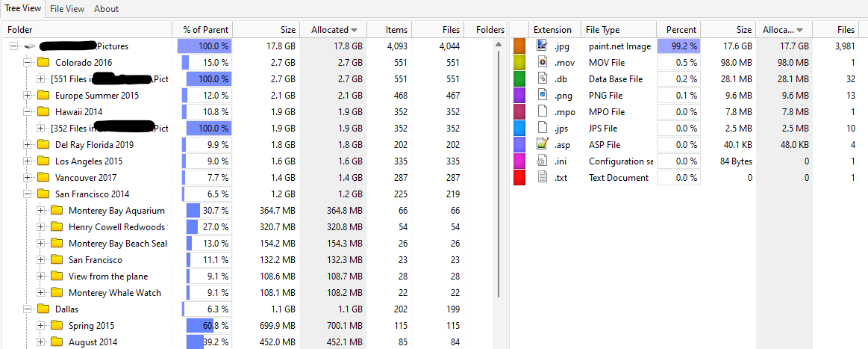
Task: Click the .txt text document icon
Action: pyautogui.click(x=543, y=178)
